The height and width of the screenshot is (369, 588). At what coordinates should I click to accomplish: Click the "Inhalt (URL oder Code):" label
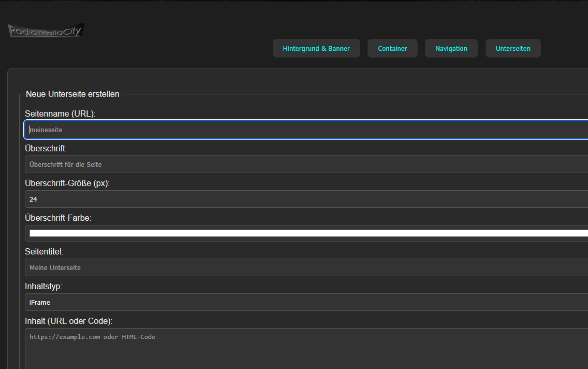tap(69, 321)
